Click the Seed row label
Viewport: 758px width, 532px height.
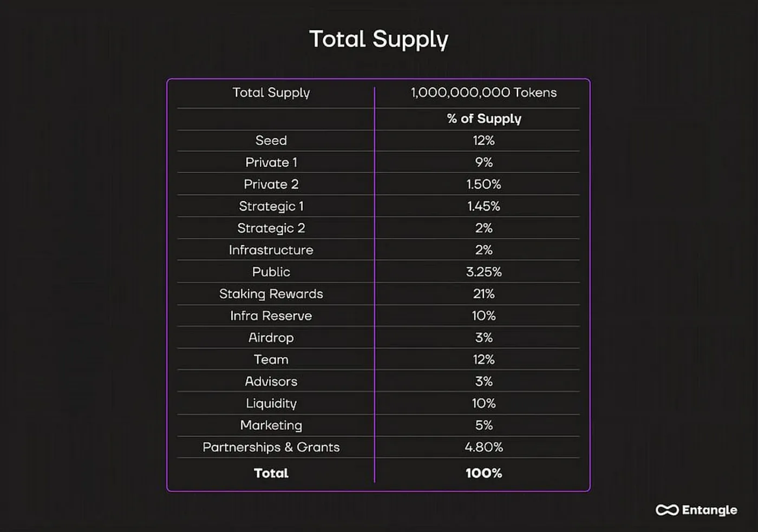[271, 140]
